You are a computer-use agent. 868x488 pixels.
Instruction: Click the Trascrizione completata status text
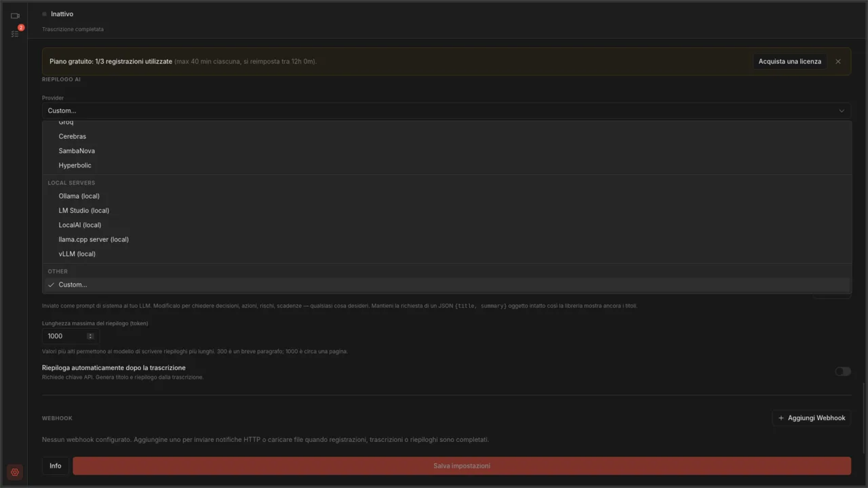[73, 29]
